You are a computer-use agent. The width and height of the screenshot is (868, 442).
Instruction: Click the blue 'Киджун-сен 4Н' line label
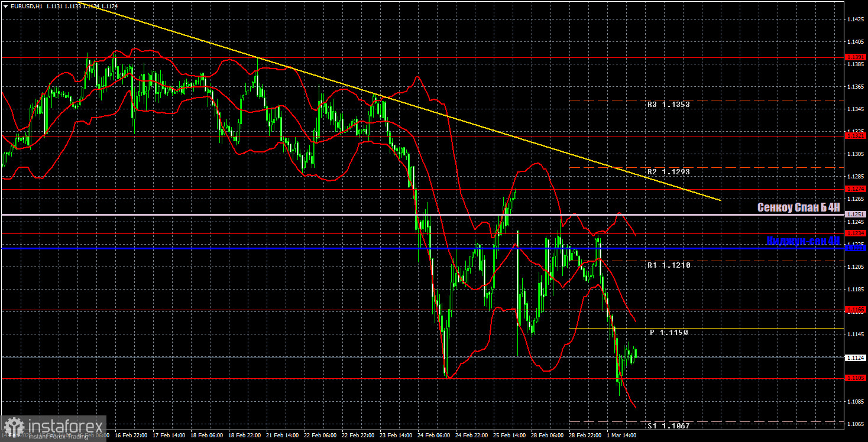pyautogui.click(x=803, y=241)
